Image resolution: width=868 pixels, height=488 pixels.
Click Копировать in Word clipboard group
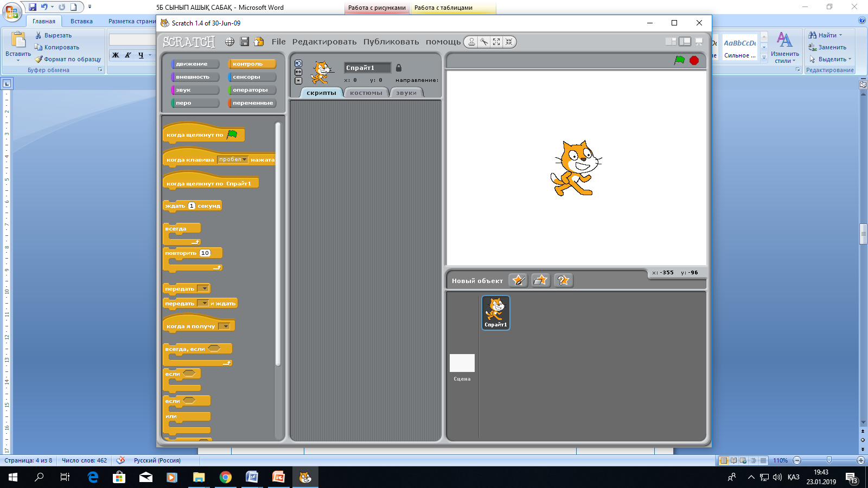click(x=56, y=47)
